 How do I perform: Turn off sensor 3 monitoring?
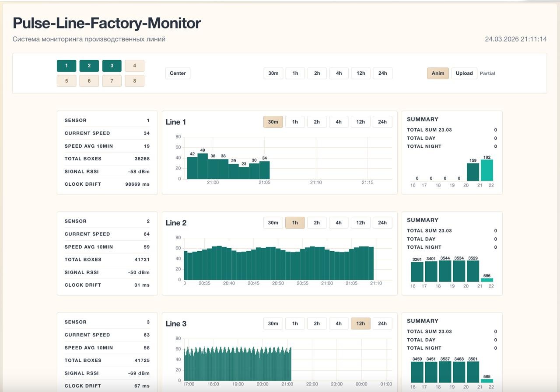[112, 66]
